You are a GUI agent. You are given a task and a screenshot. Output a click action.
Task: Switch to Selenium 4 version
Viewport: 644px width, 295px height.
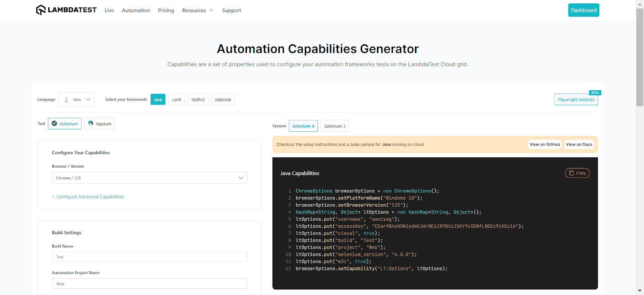coord(303,126)
